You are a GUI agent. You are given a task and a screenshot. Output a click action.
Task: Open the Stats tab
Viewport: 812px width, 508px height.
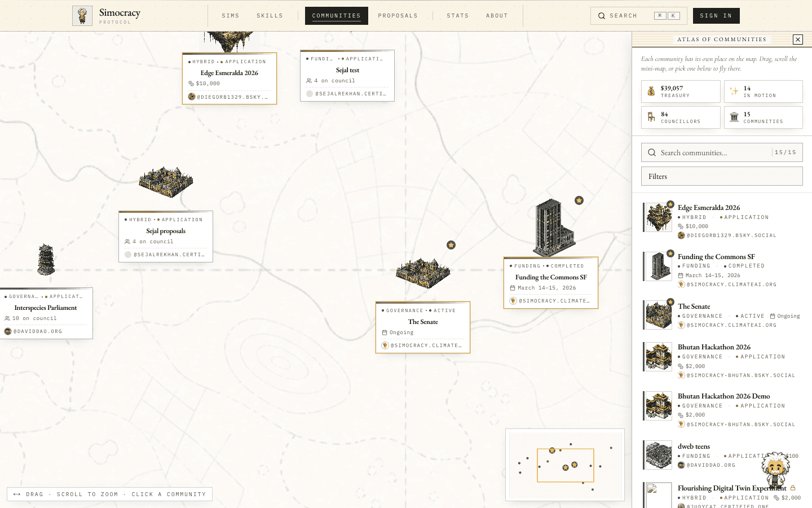tap(458, 16)
